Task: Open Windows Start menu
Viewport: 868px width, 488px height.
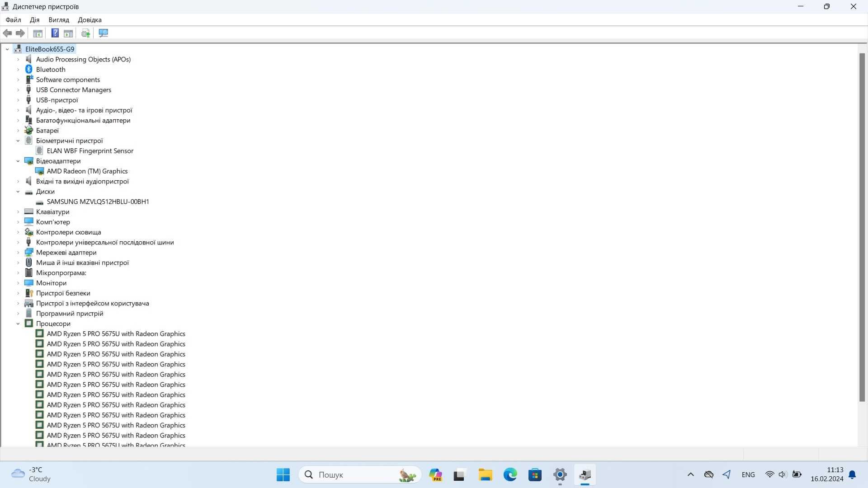Action: [x=283, y=474]
